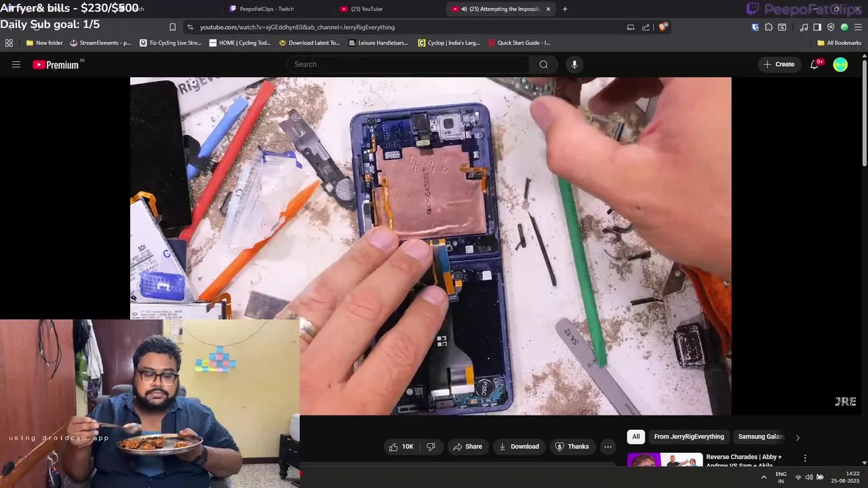
Task: Start voice search with the microphone icon
Action: pos(574,64)
